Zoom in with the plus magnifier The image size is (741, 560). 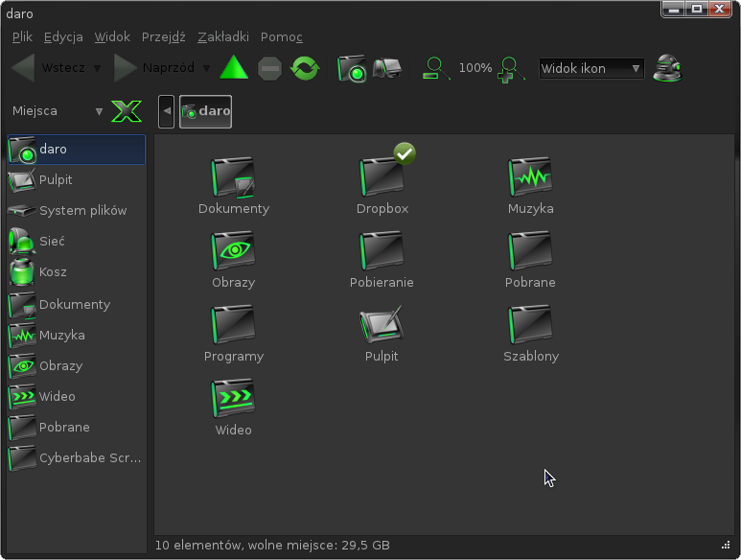point(510,69)
